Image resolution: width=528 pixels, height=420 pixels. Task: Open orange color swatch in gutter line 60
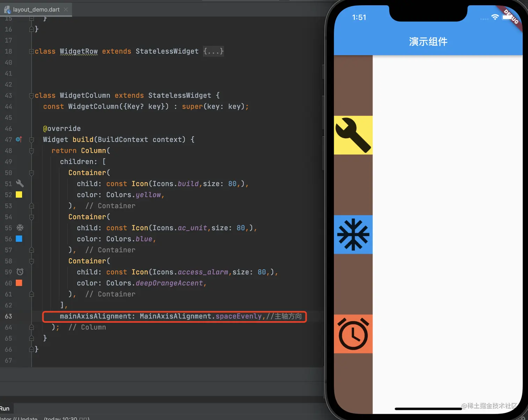pos(19,283)
